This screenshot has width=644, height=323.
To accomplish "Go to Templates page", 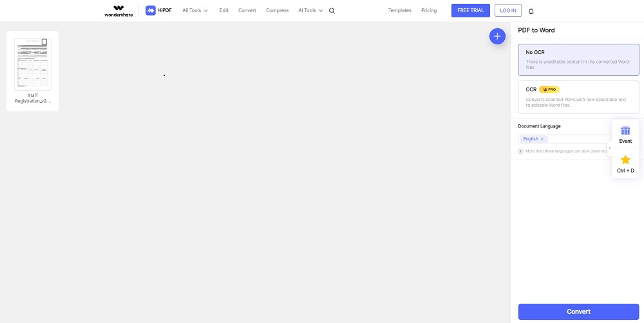I will coord(400,11).
